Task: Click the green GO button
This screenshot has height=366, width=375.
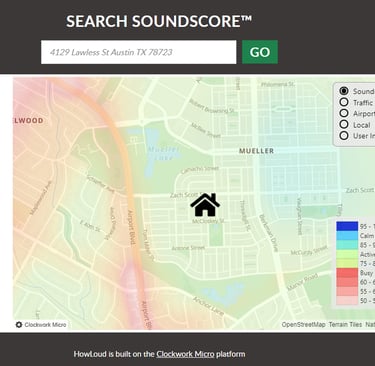Action: (x=260, y=52)
